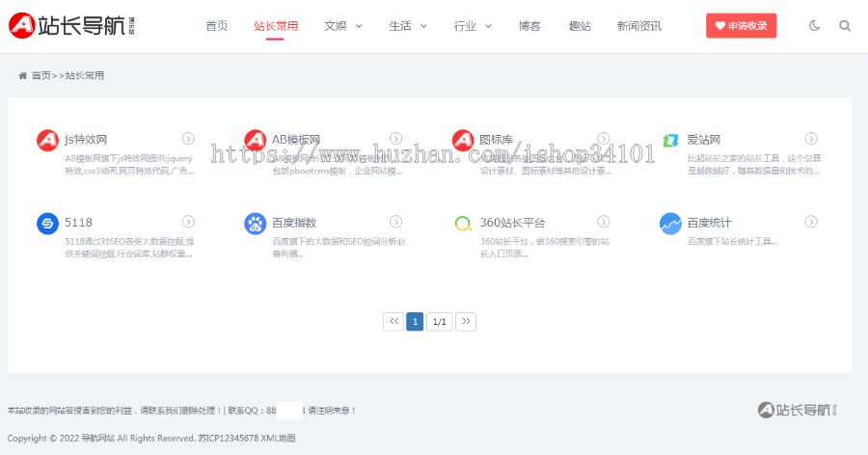Click the 百度统计 description 百度旗下站长统计工具
This screenshot has height=455, width=868.
(x=732, y=241)
